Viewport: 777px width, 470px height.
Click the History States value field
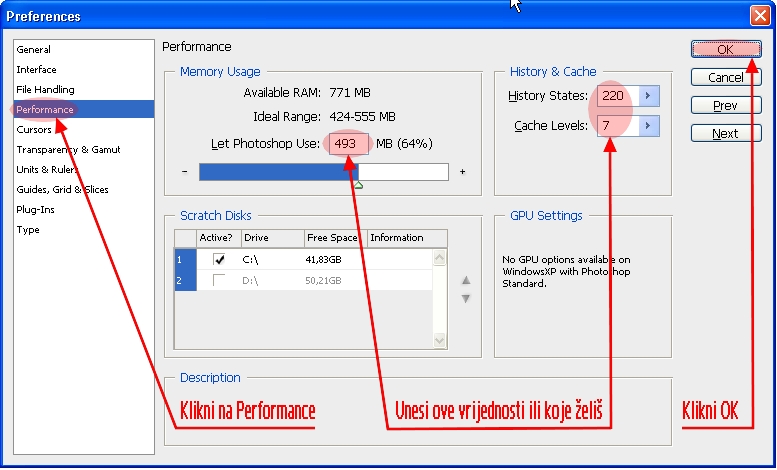618,96
